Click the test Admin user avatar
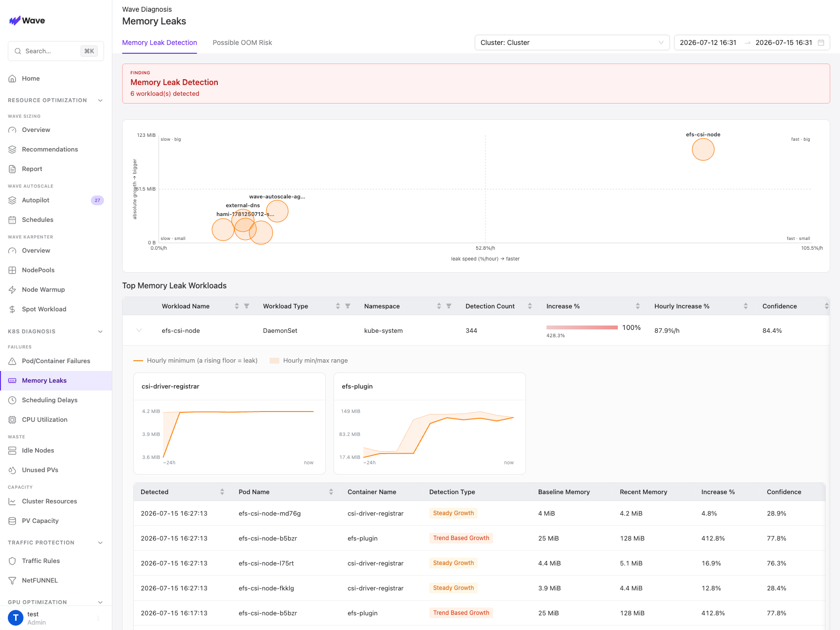The image size is (840, 630). [16, 618]
